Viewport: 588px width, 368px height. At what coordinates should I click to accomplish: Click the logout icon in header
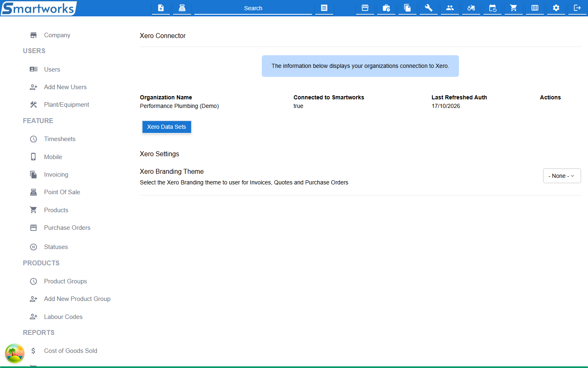[x=577, y=8]
